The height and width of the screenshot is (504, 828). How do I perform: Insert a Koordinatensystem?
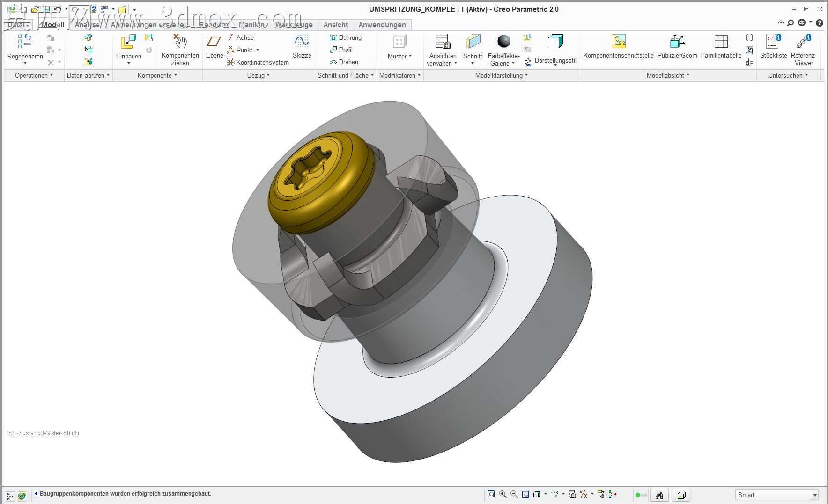point(258,62)
